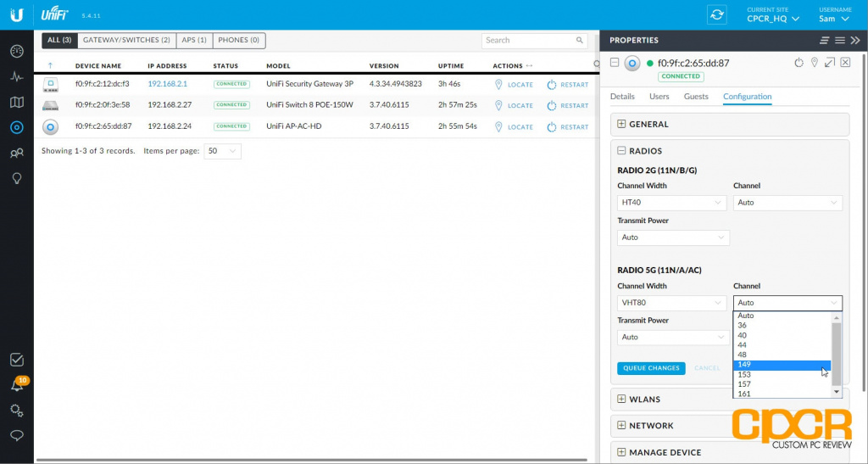Select channel 149 in the list
Viewport: 868px width, 464px height.
point(780,365)
